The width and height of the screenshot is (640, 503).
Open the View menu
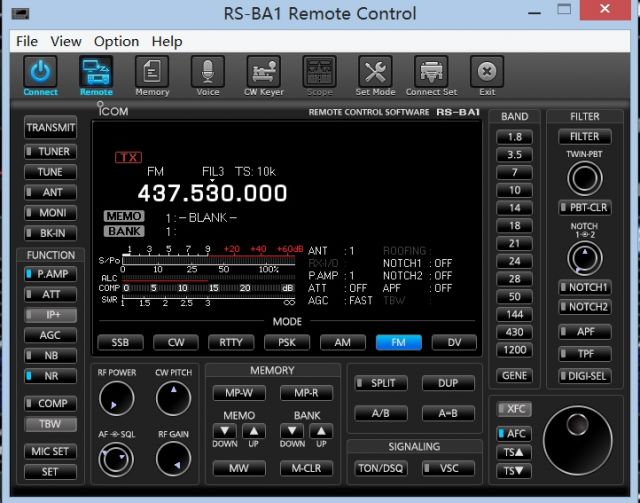(x=66, y=41)
